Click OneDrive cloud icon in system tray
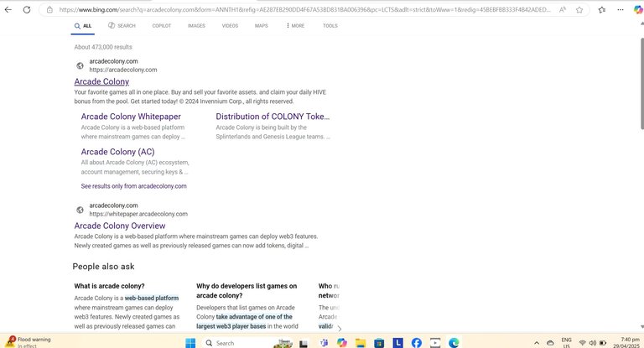The height and width of the screenshot is (348, 644). click(550, 343)
